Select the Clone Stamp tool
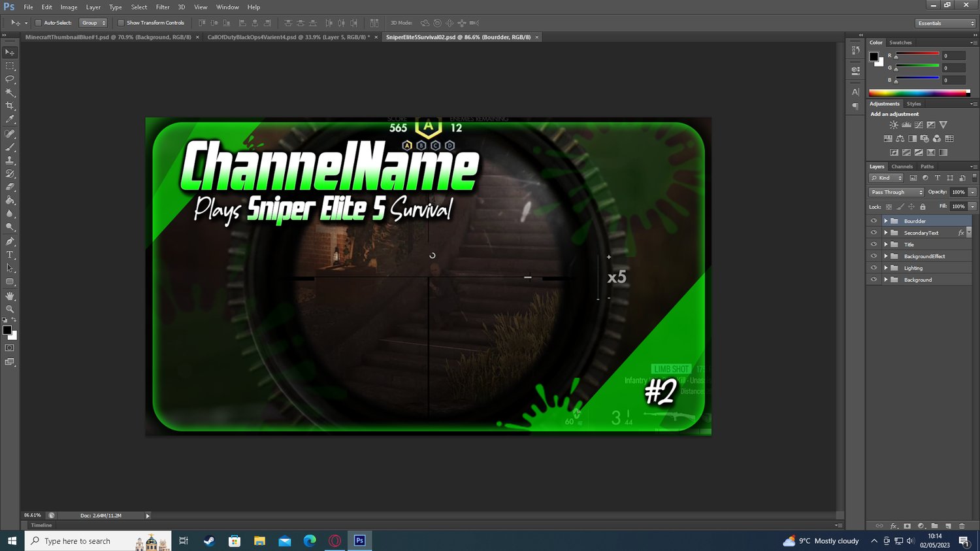This screenshot has height=551, width=980. point(10,161)
